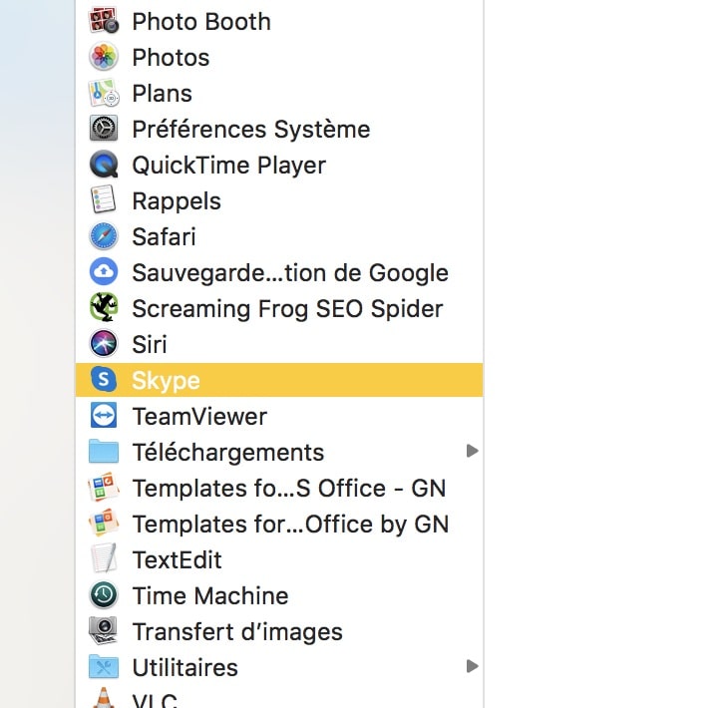The width and height of the screenshot is (728, 708).
Task: Open Templates fo...S Office - GN
Action: [288, 488]
